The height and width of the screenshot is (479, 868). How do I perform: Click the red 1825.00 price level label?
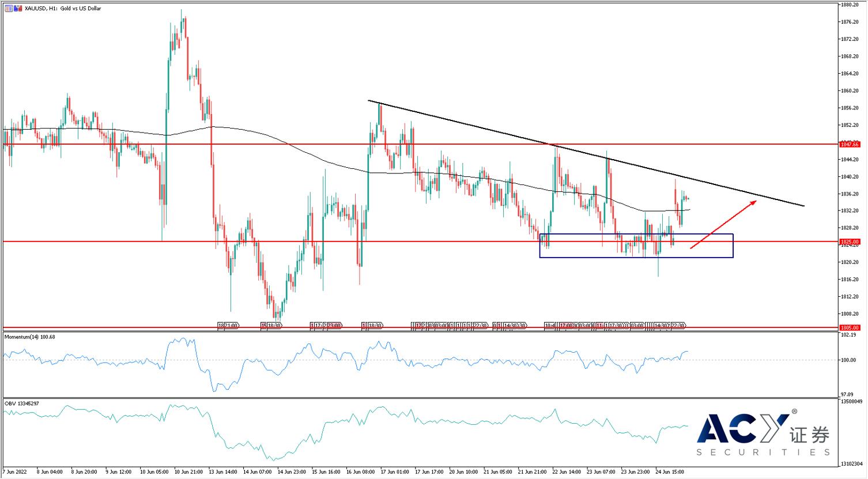pos(850,242)
